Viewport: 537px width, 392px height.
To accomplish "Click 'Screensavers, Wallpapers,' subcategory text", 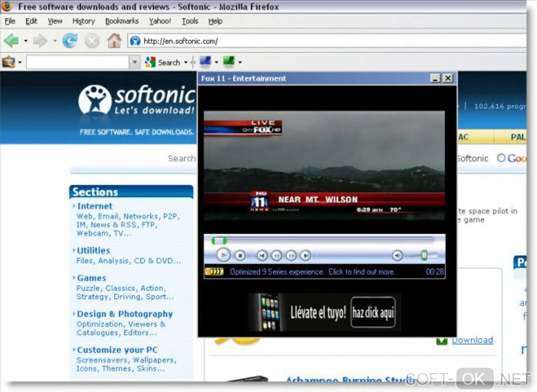I will pos(126,360).
